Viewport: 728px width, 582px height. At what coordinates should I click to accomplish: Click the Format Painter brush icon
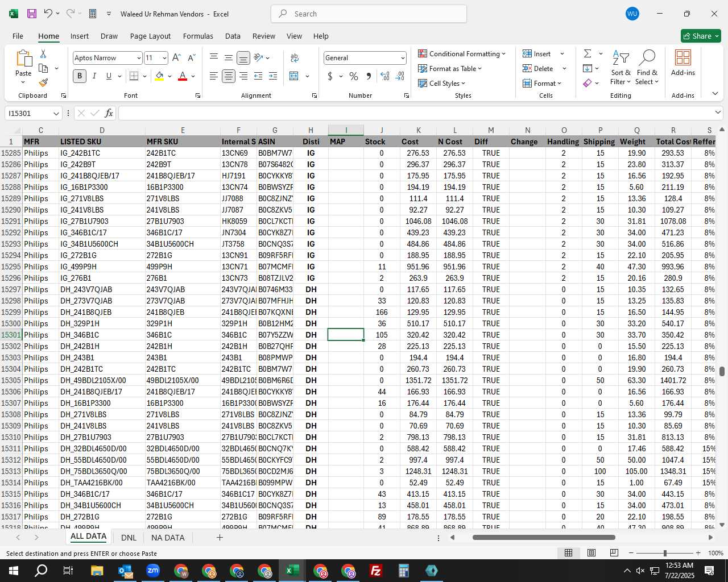point(43,83)
